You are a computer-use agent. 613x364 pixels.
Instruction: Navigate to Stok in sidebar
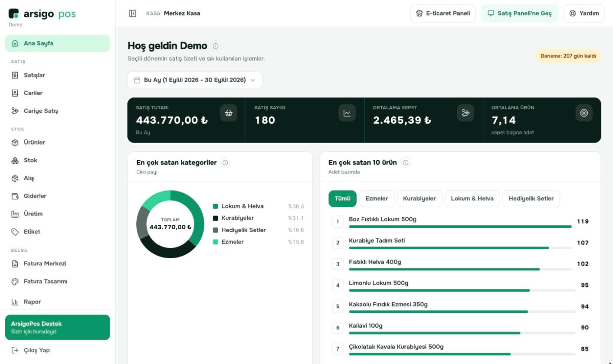coord(58,160)
